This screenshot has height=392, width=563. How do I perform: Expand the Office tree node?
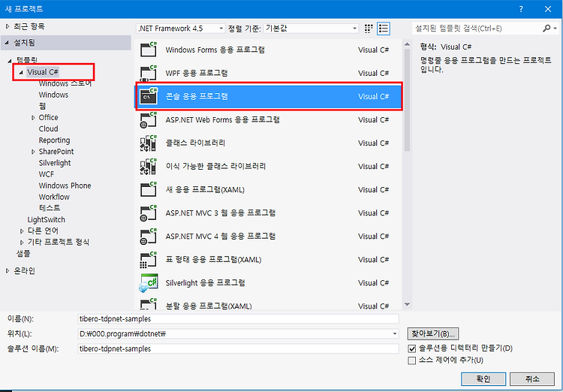[x=33, y=117]
